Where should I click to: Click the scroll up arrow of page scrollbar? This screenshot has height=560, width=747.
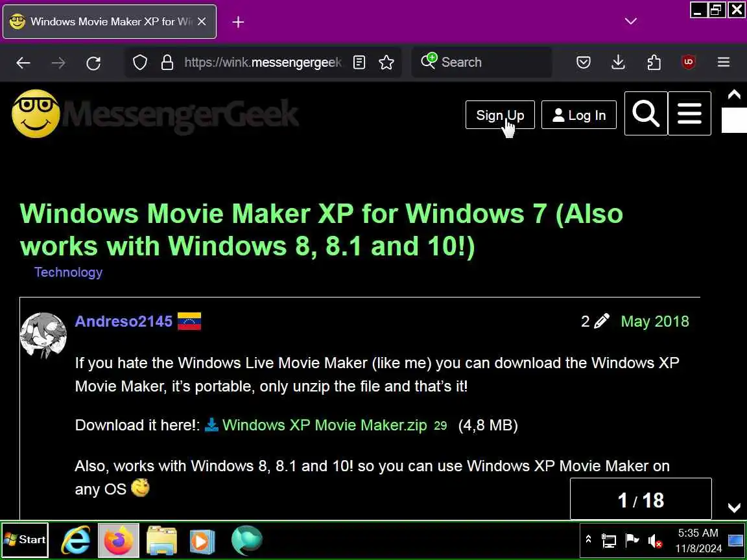tap(734, 94)
